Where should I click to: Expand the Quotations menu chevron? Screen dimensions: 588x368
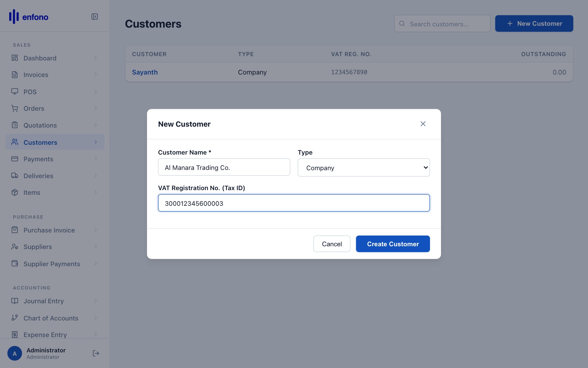(x=96, y=125)
